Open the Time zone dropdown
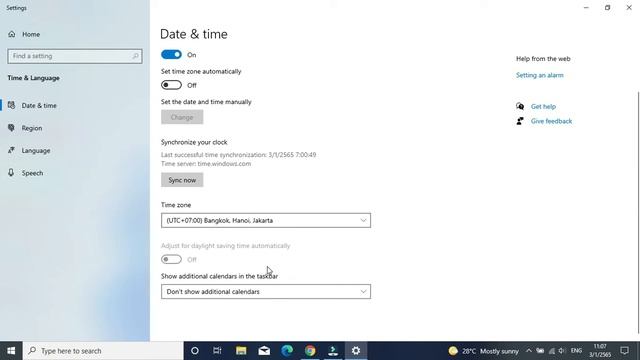This screenshot has height=360, width=640. pos(266,220)
